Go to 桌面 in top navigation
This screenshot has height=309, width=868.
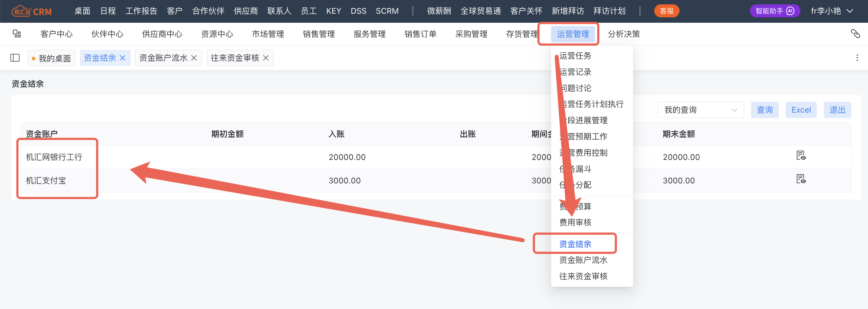(x=82, y=11)
